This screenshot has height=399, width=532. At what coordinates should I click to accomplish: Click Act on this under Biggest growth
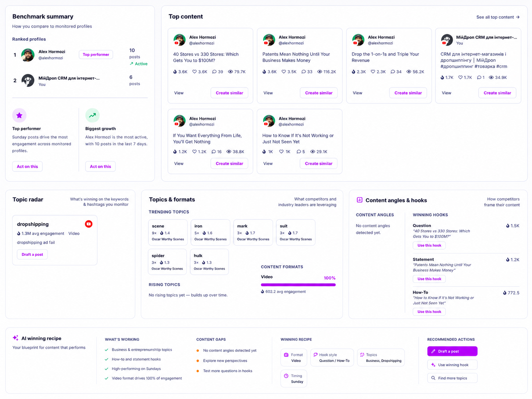tap(100, 166)
